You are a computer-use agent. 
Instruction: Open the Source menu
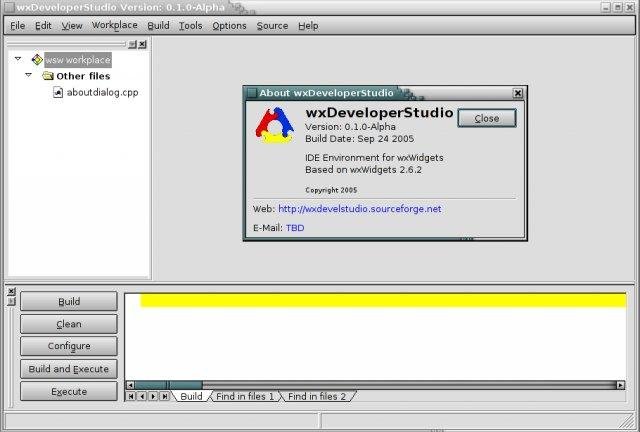click(272, 26)
